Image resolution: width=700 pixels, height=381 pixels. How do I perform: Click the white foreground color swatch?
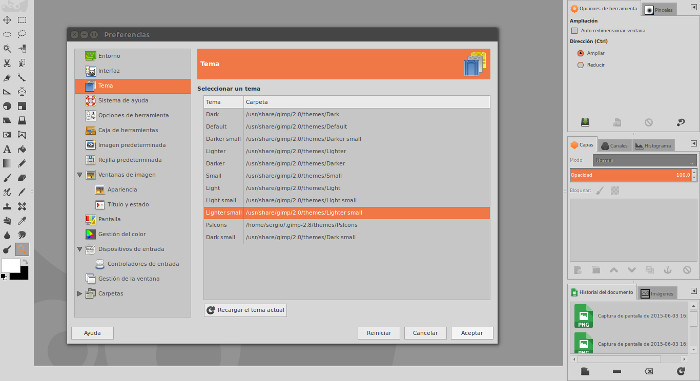11,265
